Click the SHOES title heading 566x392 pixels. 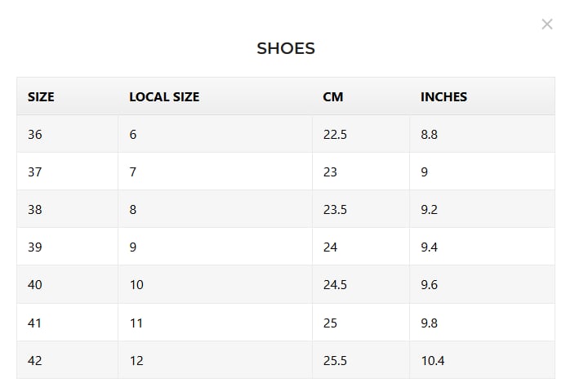[x=286, y=48]
